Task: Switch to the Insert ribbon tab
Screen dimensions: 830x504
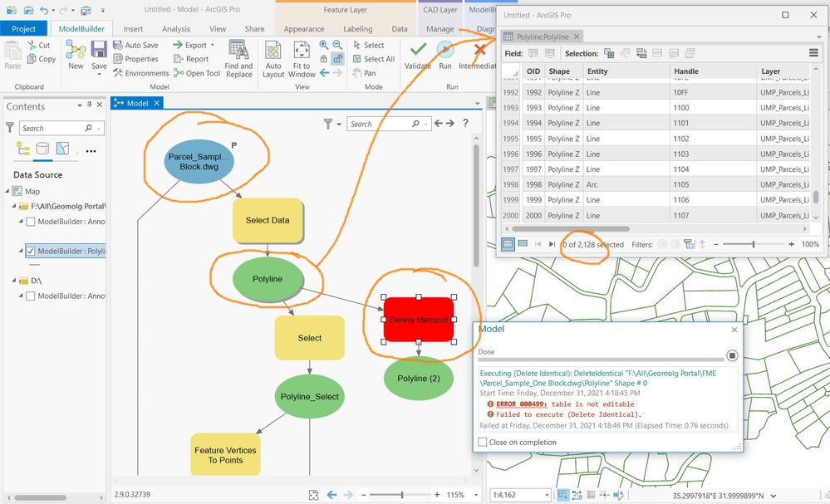Action: [133, 28]
